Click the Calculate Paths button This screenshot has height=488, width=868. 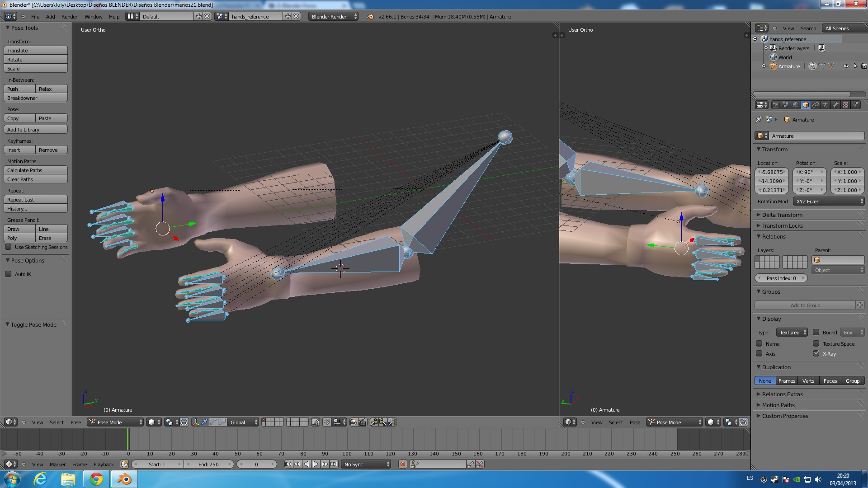pos(35,170)
